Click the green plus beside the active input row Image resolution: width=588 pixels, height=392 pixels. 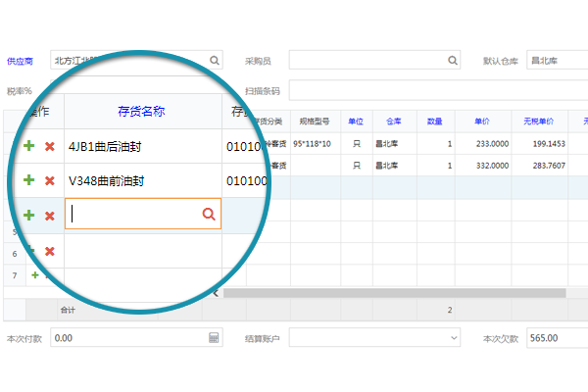point(28,216)
